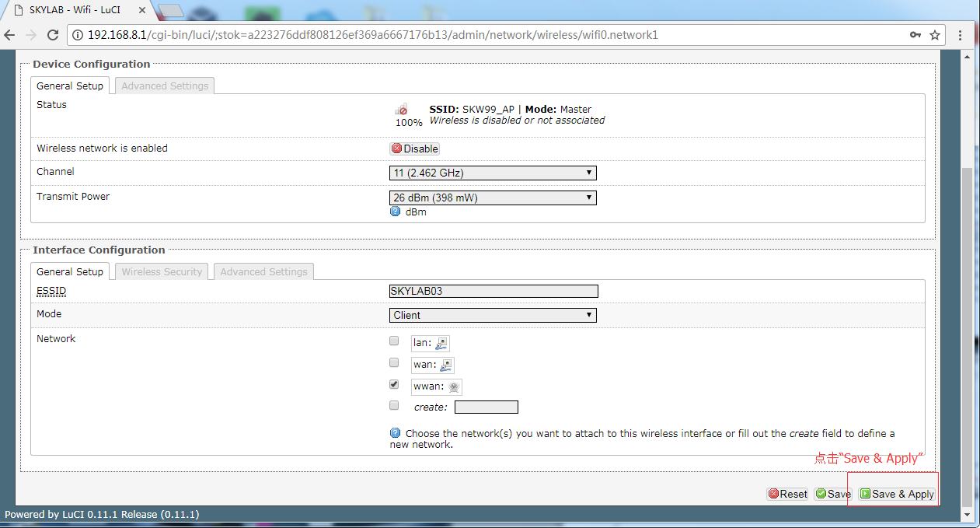Switch to the Wireless Security tab
This screenshot has width=980, height=528.
pyautogui.click(x=161, y=271)
